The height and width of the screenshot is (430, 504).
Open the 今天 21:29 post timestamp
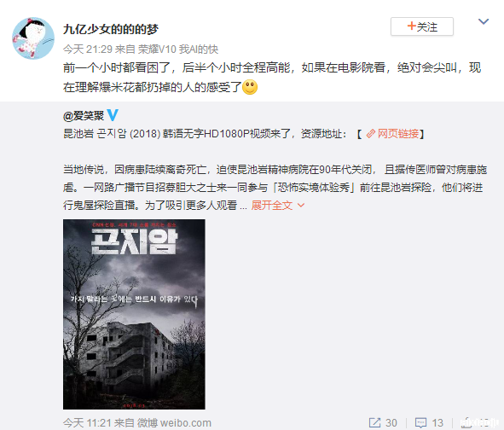[x=88, y=49]
